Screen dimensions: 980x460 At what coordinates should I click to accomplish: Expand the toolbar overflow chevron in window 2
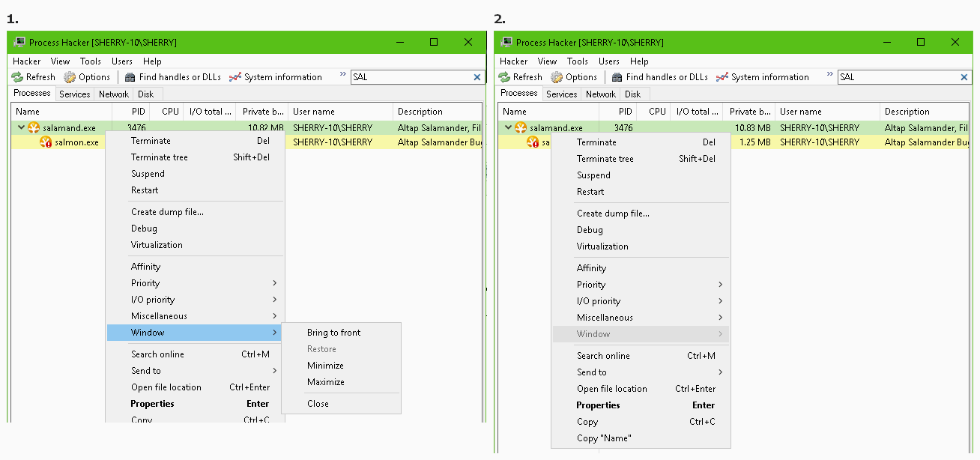point(830,75)
